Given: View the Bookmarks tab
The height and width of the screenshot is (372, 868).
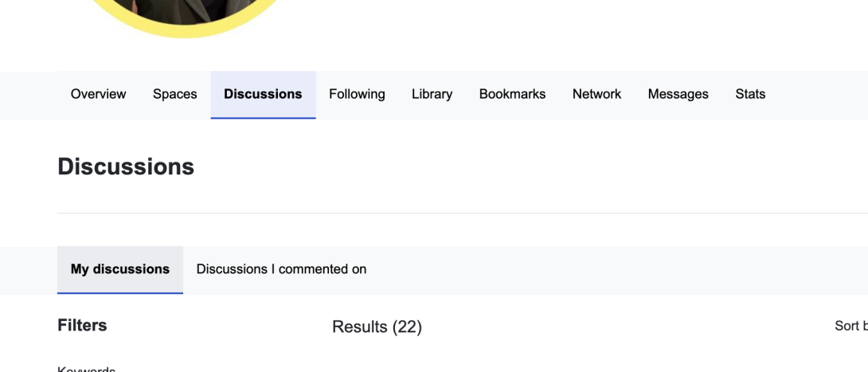Looking at the screenshot, I should (x=512, y=94).
